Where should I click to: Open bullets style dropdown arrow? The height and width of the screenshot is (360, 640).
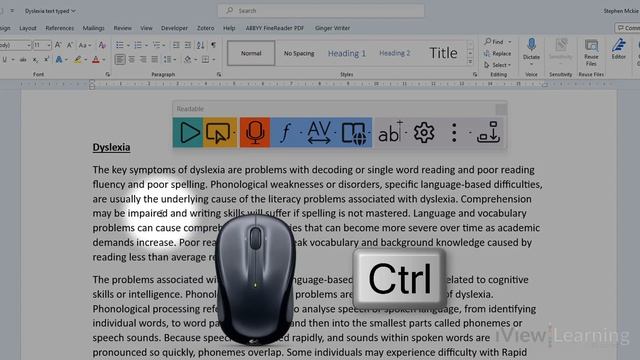click(x=128, y=45)
